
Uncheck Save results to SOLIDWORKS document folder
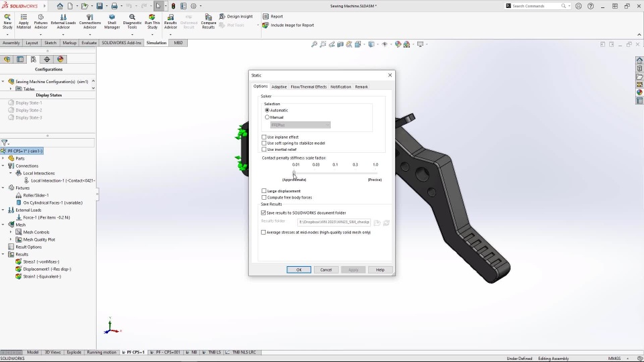(x=263, y=213)
